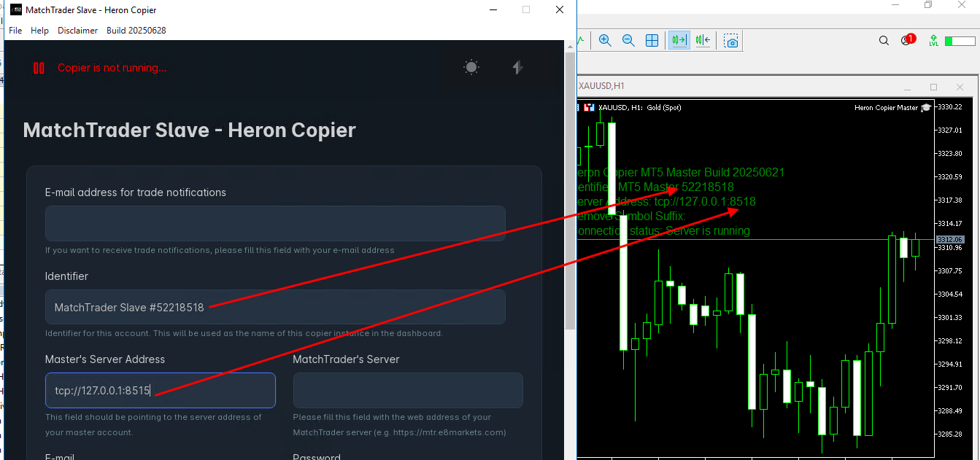The image size is (980, 460).
Task: Open account notifications with red badge
Action: coord(908,40)
